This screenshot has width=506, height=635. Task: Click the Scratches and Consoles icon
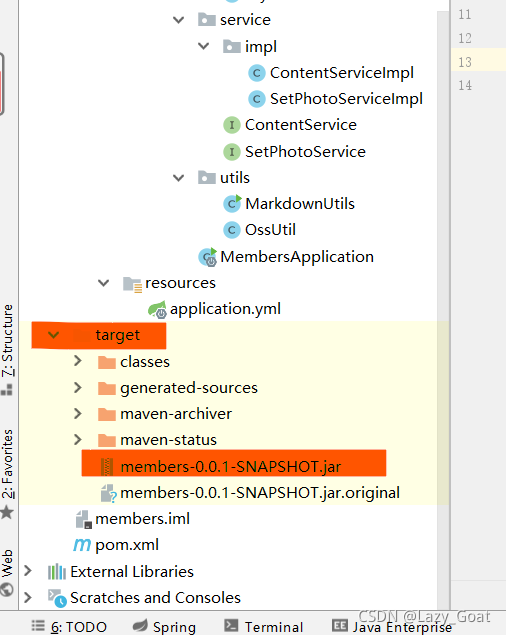(57, 598)
